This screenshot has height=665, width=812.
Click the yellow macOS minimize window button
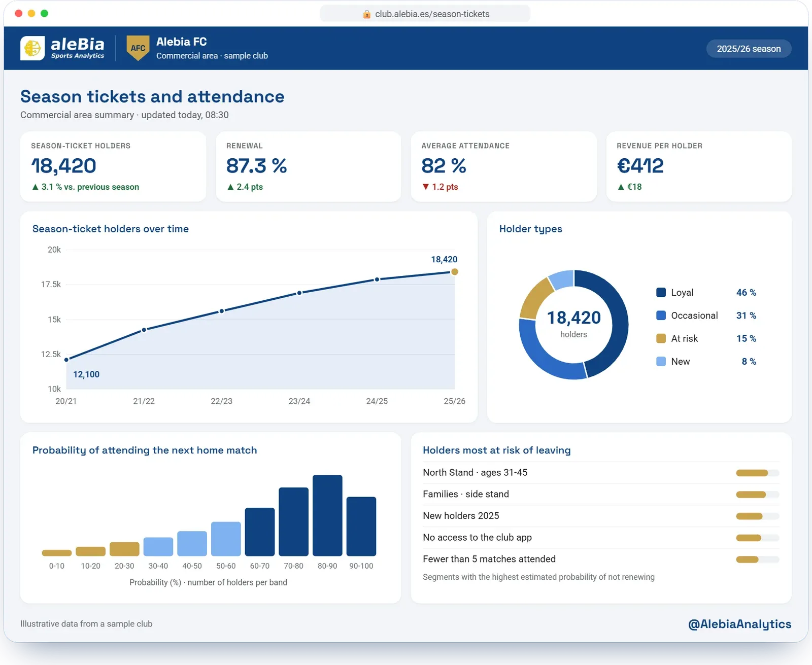(x=31, y=13)
